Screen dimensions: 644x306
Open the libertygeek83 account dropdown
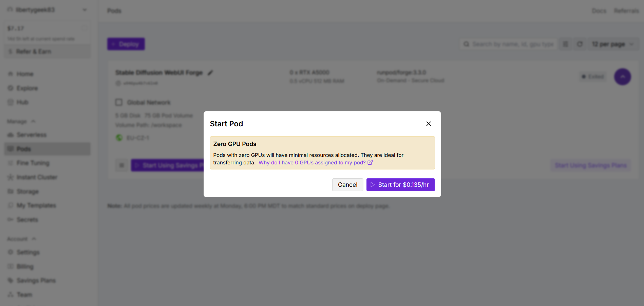[x=48, y=10]
